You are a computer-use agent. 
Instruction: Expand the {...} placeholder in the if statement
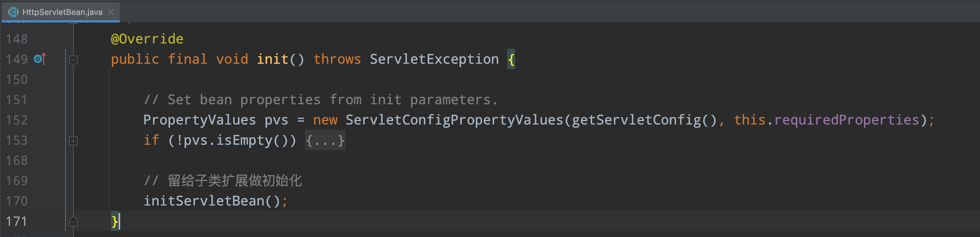325,140
